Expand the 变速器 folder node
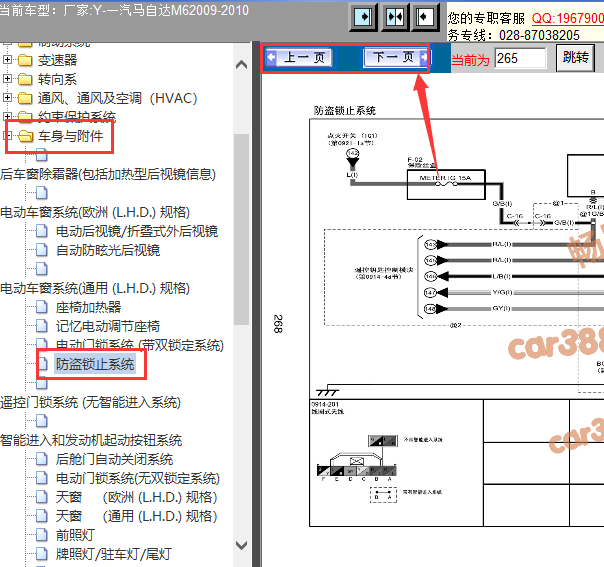Viewport: 604px width, 567px height. 7,60
